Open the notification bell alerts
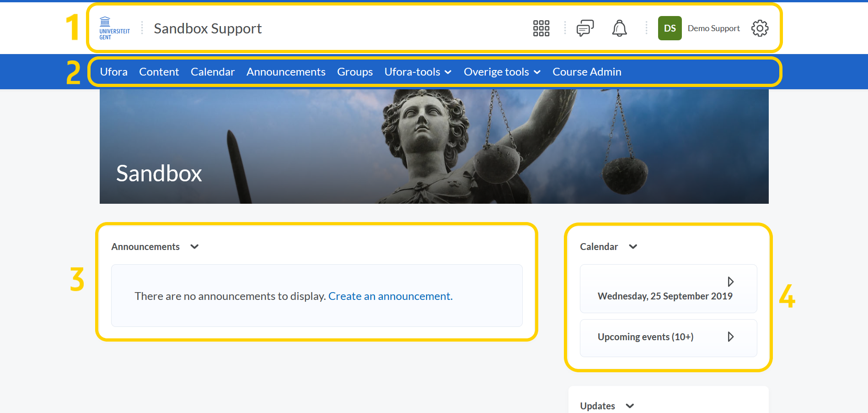Image resolution: width=868 pixels, height=413 pixels. pyautogui.click(x=619, y=28)
